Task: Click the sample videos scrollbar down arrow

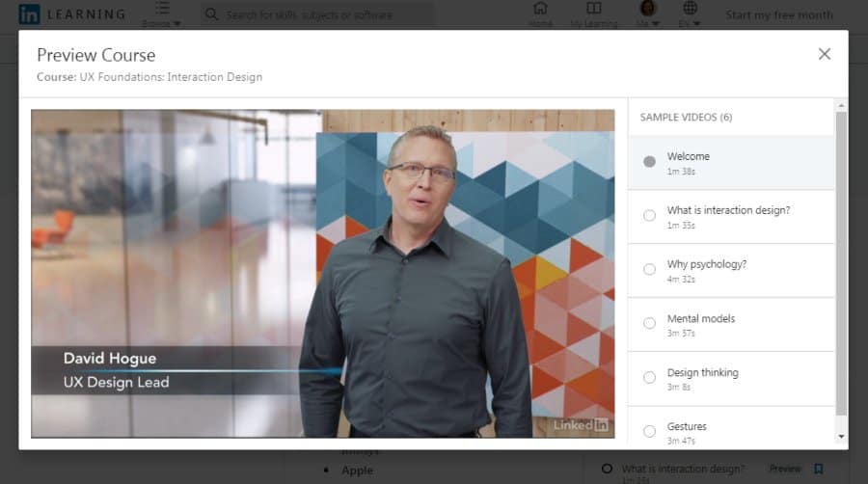Action: (841, 437)
